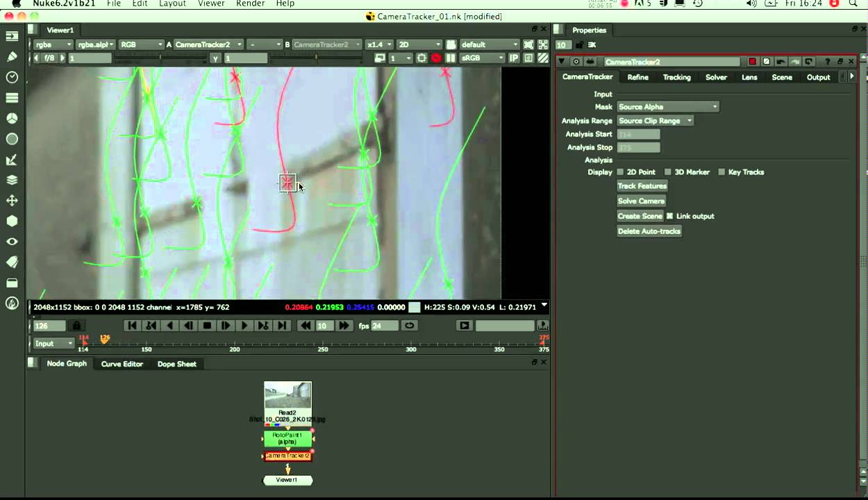The width and height of the screenshot is (868, 500).
Task: Pause viewer updating with the pause icon
Action: click(451, 58)
